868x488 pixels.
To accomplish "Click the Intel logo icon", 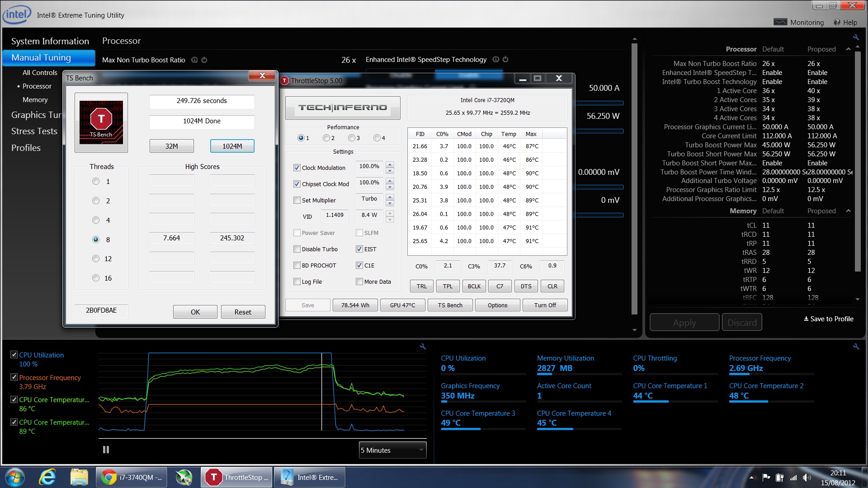I will tap(17, 14).
